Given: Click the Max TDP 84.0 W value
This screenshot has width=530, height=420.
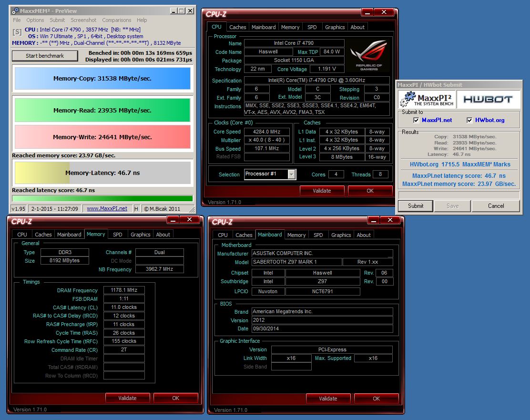Looking at the screenshot, I should 332,52.
